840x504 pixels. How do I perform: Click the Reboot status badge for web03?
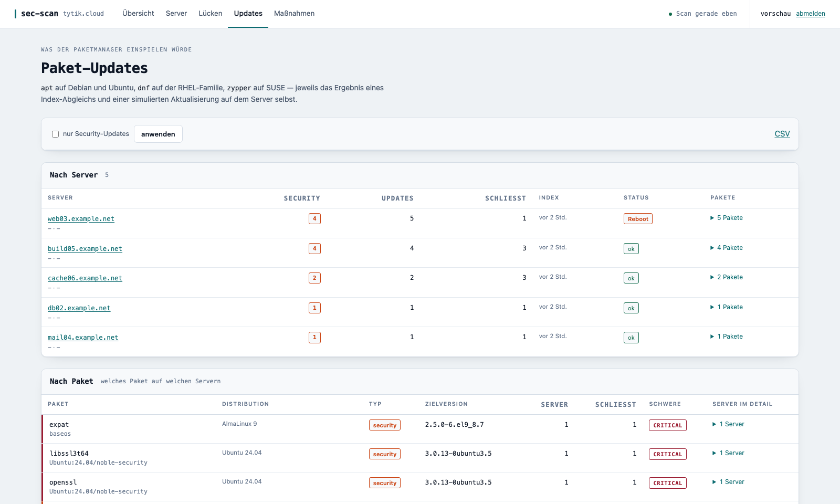point(638,219)
